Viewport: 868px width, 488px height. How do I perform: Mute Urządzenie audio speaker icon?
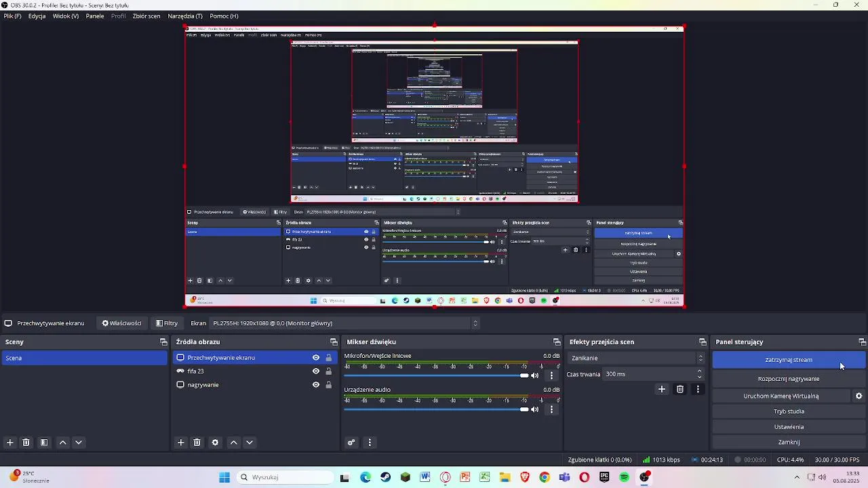click(x=535, y=409)
